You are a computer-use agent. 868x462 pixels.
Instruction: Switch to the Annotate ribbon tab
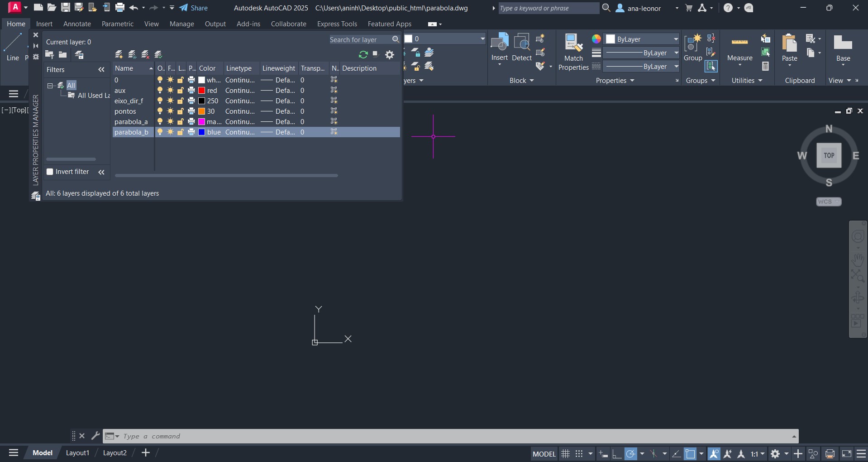coord(77,24)
